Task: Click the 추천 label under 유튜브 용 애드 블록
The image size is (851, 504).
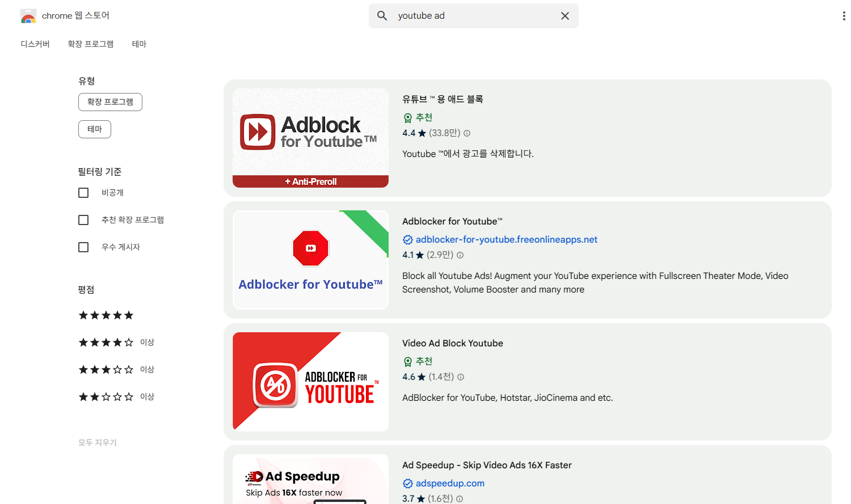Action: pos(424,118)
